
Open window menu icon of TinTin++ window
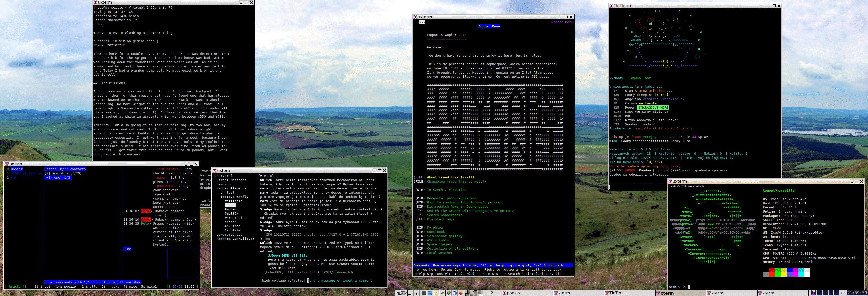coord(611,6)
